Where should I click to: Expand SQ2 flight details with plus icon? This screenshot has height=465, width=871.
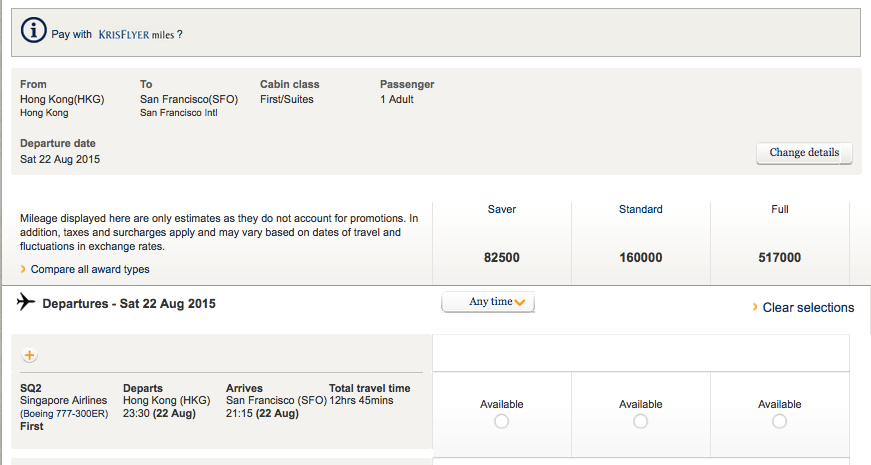(x=29, y=355)
